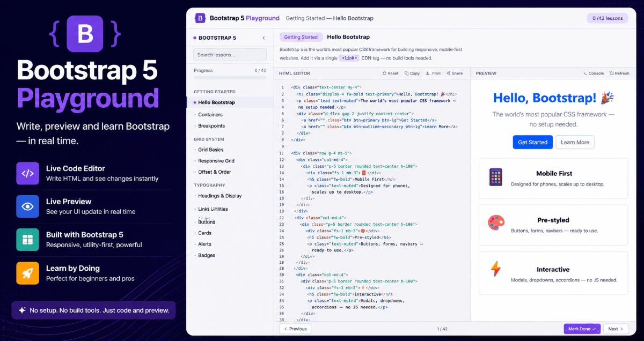Open the Mark Done dropdown button

(x=582, y=329)
